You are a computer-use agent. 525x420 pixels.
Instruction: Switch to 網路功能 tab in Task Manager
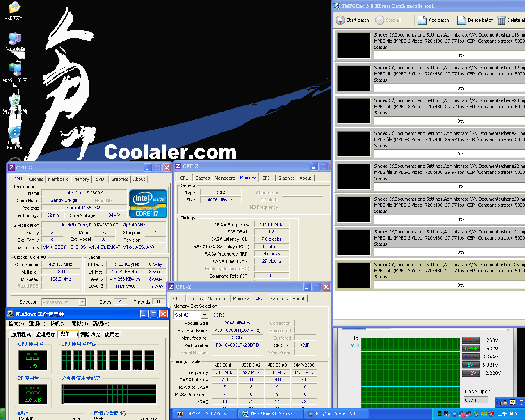pyautogui.click(x=90, y=334)
